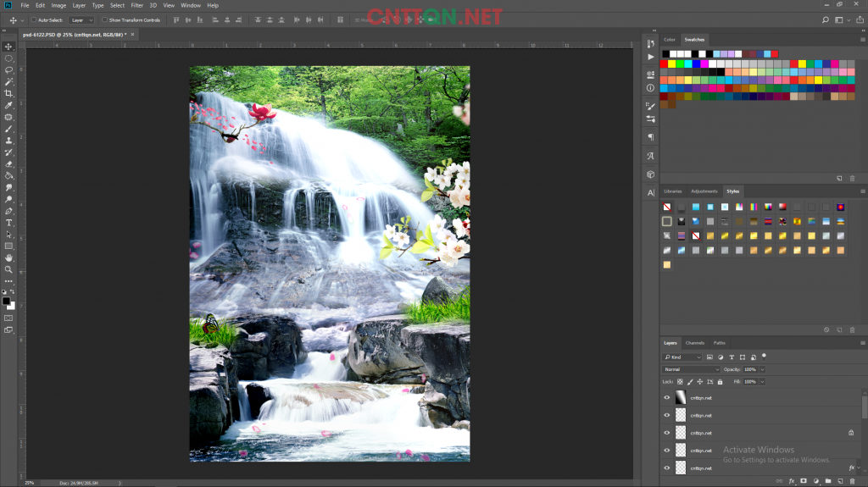Select the Eraser tool
The height and width of the screenshot is (487, 868).
8,164
